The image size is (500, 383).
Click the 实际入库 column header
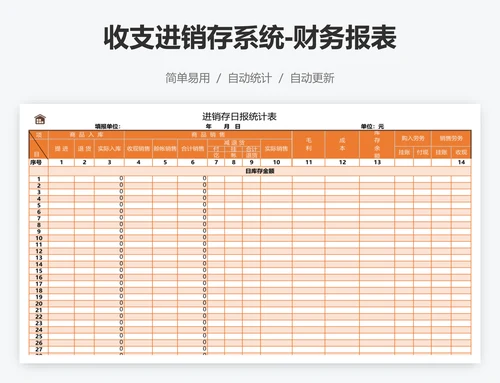coord(109,149)
